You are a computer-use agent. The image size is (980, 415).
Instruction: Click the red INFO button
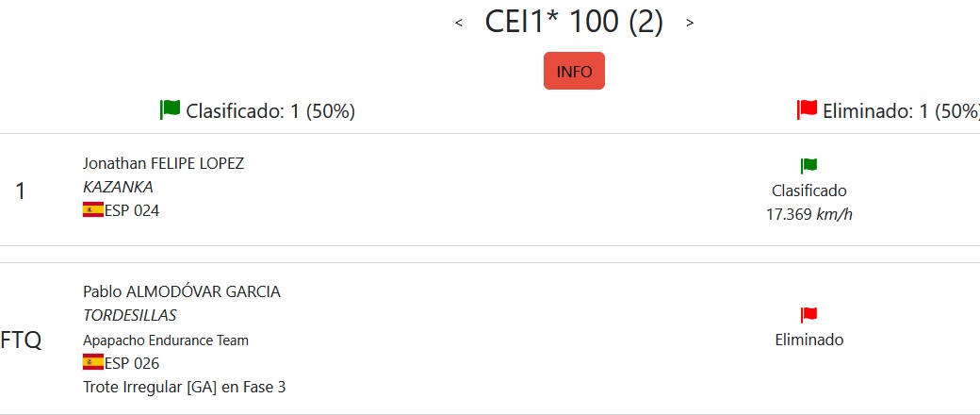574,72
